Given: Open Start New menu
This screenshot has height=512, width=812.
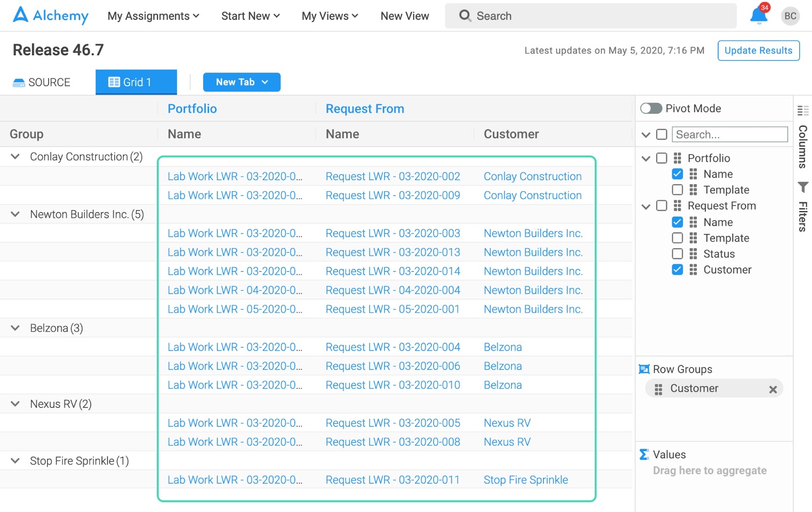Looking at the screenshot, I should (251, 16).
